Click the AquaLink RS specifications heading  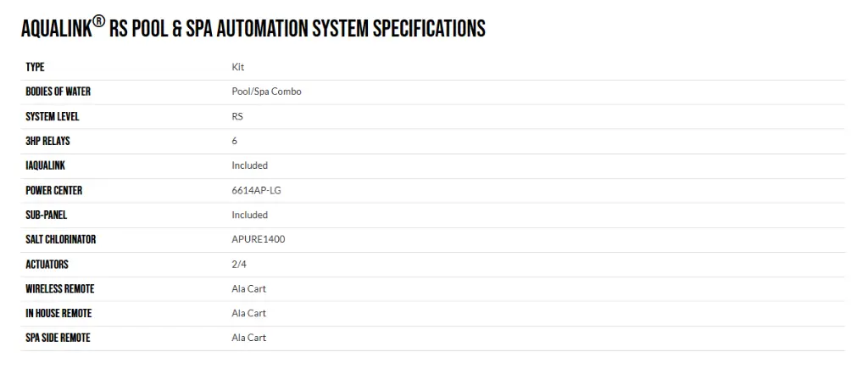click(253, 28)
